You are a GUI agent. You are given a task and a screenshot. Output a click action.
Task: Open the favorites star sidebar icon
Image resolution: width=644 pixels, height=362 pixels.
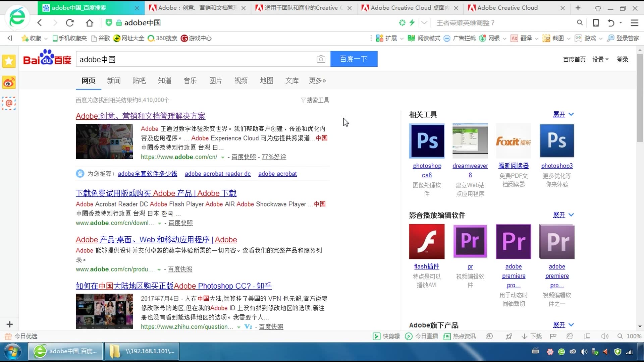tap(9, 61)
